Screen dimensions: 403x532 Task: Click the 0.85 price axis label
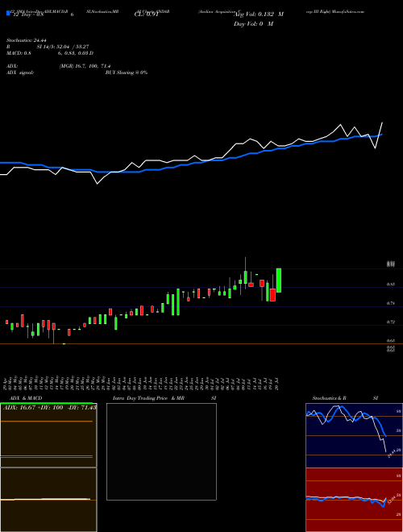(x=390, y=285)
